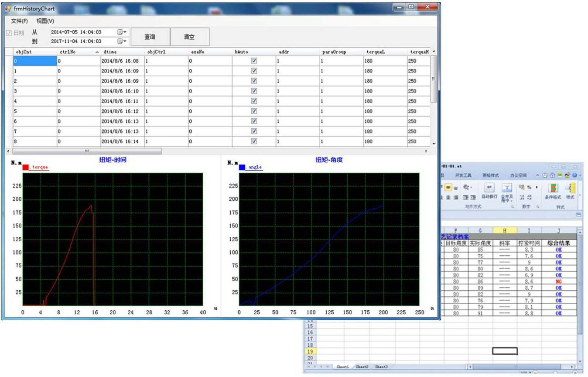Viewport: 588px width, 377px height.
Task: Toggle bAuto checkbox in the first row
Action: pos(254,61)
